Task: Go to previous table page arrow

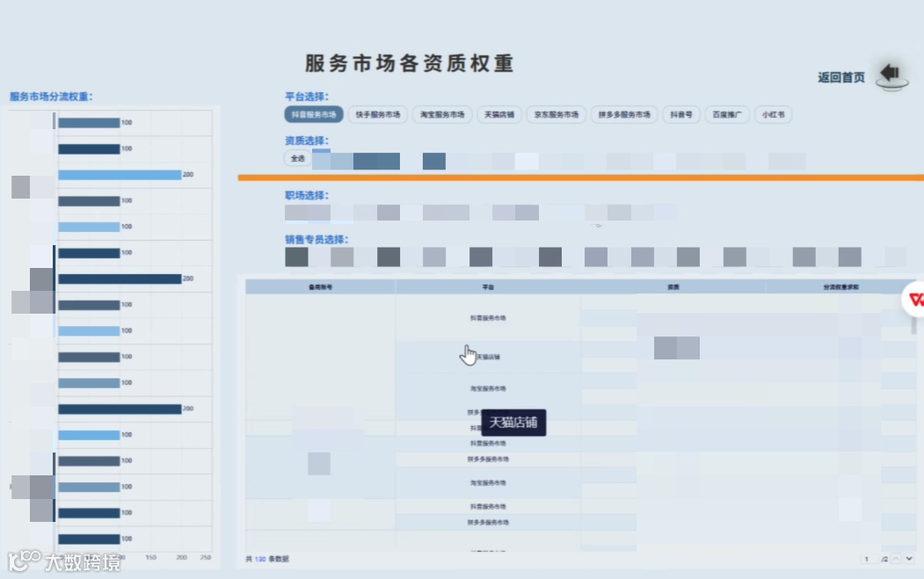Action: tap(896, 559)
